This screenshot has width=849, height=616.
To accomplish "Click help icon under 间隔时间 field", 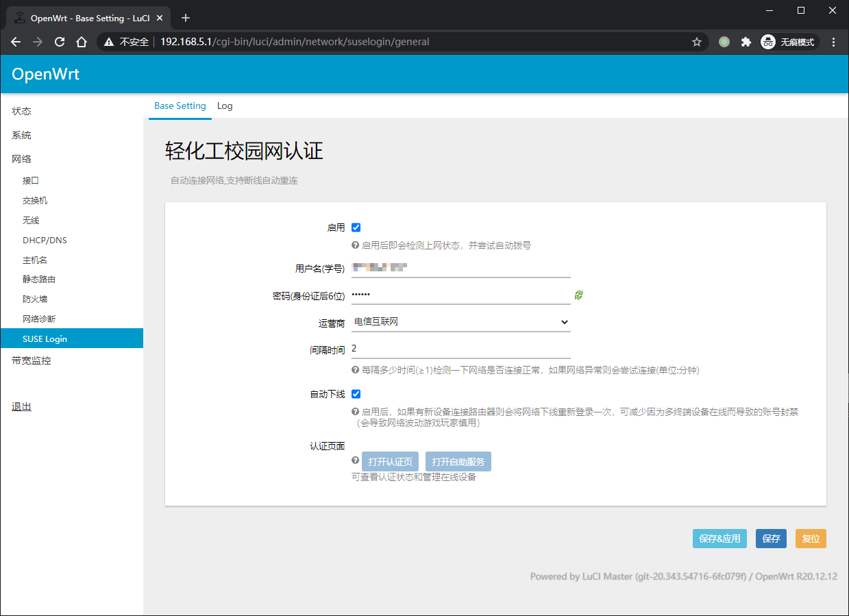I will (x=355, y=369).
